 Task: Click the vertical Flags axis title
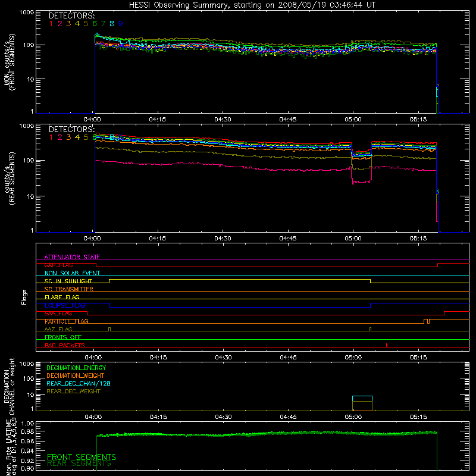tap(24, 297)
